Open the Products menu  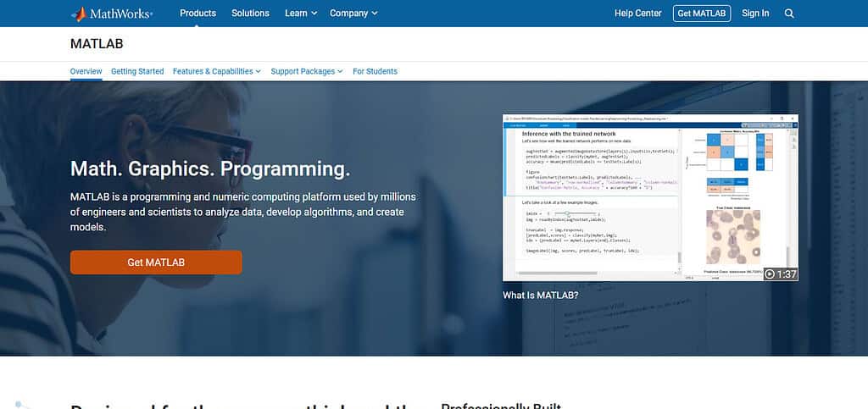point(198,14)
